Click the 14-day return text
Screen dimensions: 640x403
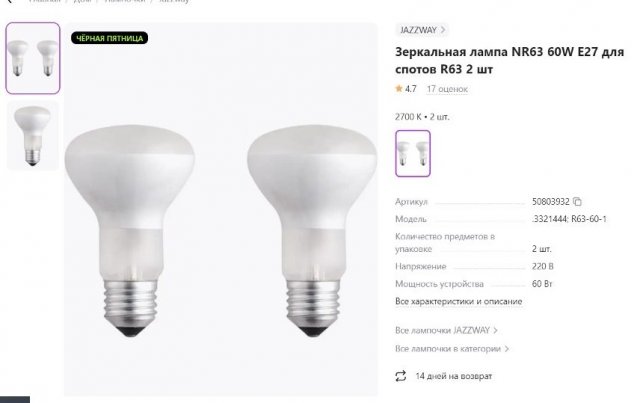click(454, 376)
